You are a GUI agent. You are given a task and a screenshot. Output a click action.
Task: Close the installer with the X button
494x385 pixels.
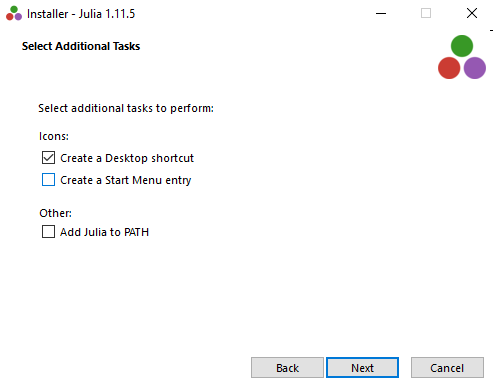point(472,13)
